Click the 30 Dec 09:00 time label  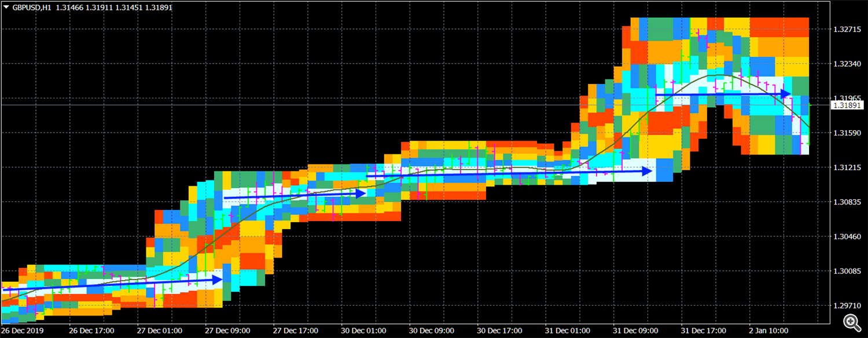pos(432,331)
